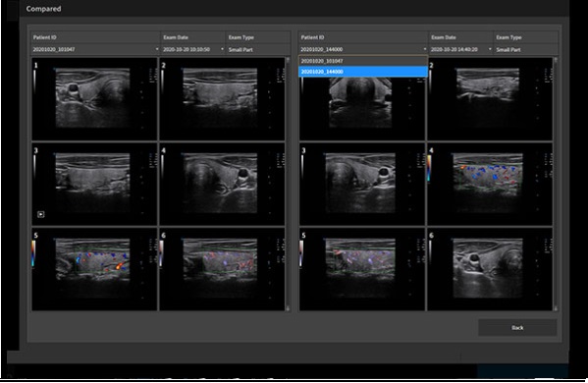Open the right Patient ID dropdown 20201020_144000
This screenshot has height=383, width=588.
(x=363, y=49)
